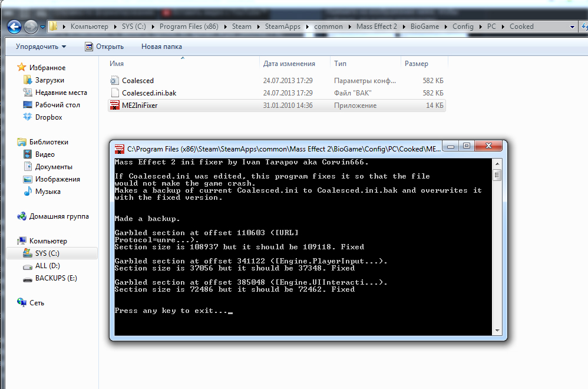This screenshot has height=389, width=588.
Task: Jump to Steam breadcrumb in address bar
Action: tap(242, 27)
